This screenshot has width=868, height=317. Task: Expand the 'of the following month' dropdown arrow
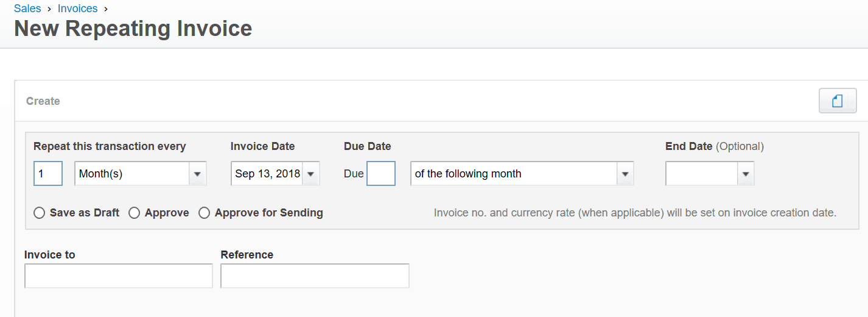(x=625, y=174)
